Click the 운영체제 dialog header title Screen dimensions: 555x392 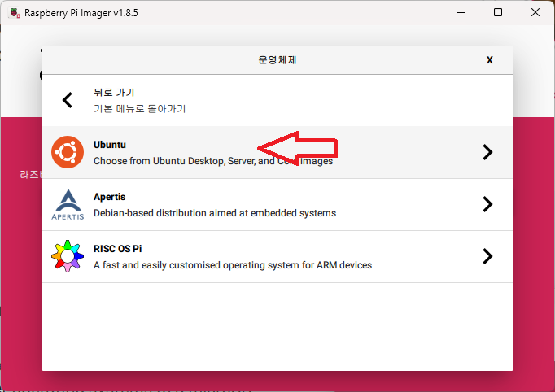point(277,60)
